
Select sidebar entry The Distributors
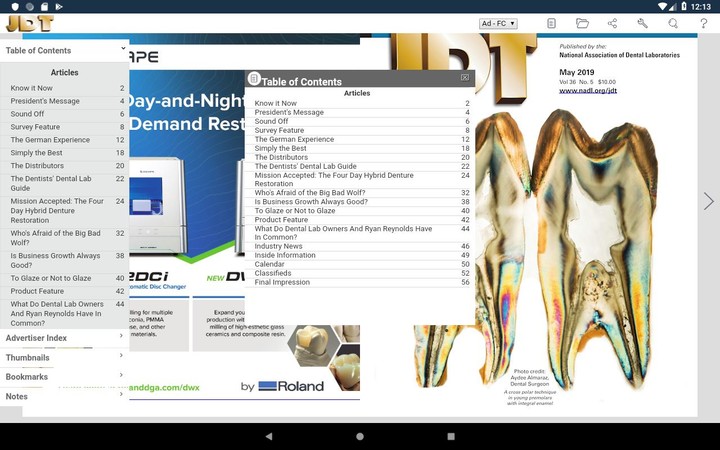coord(67,166)
